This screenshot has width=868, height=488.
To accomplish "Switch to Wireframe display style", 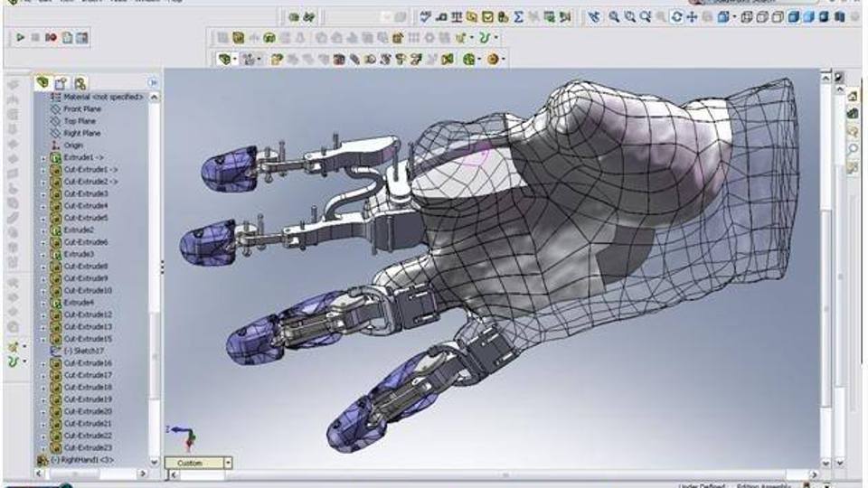I will [747, 17].
